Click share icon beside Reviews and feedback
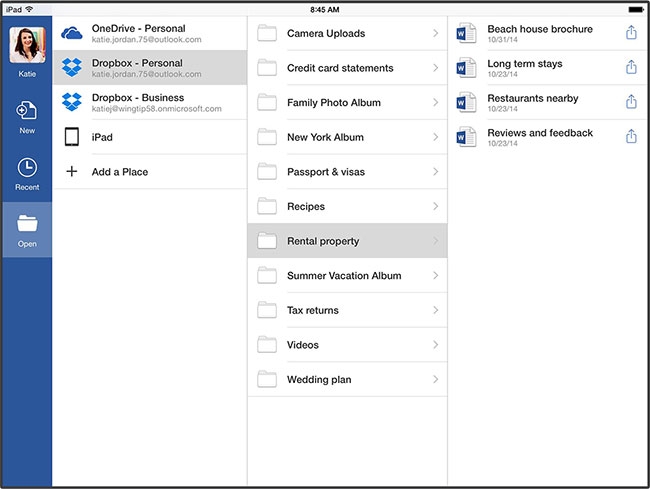The height and width of the screenshot is (489, 650). pos(631,136)
